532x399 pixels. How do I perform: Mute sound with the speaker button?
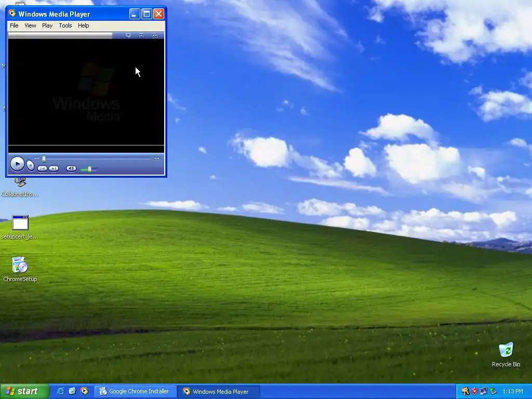(x=71, y=168)
